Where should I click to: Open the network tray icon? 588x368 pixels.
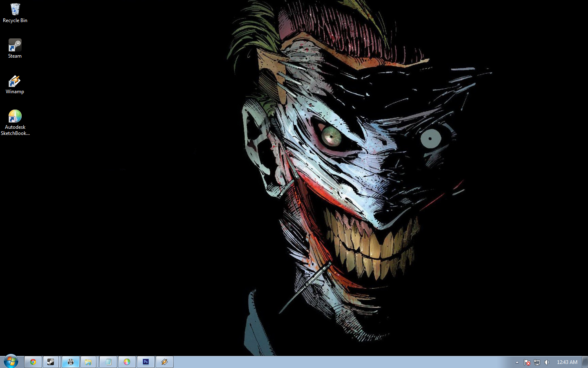537,362
